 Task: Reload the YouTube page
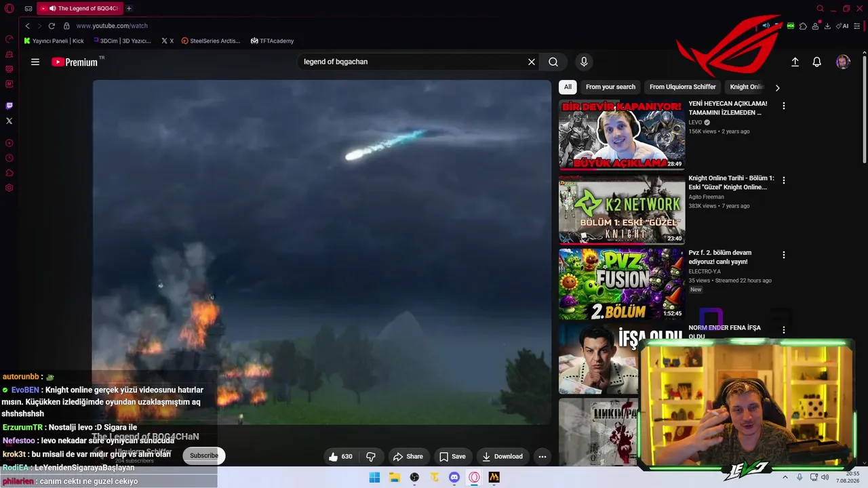coord(52,26)
